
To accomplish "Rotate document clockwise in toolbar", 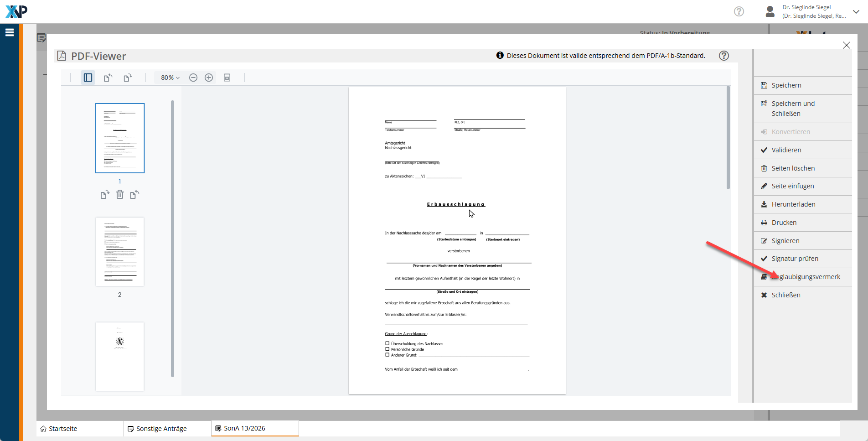I will click(128, 78).
